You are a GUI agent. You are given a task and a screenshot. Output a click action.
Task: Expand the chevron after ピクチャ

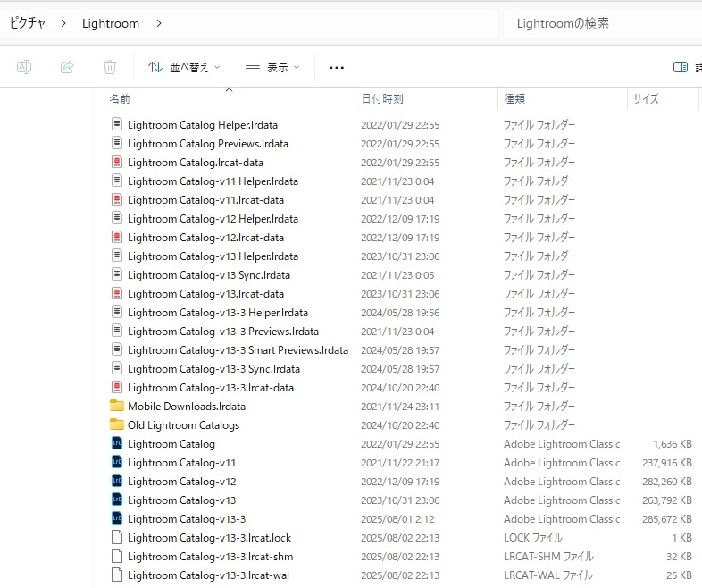tap(63, 23)
